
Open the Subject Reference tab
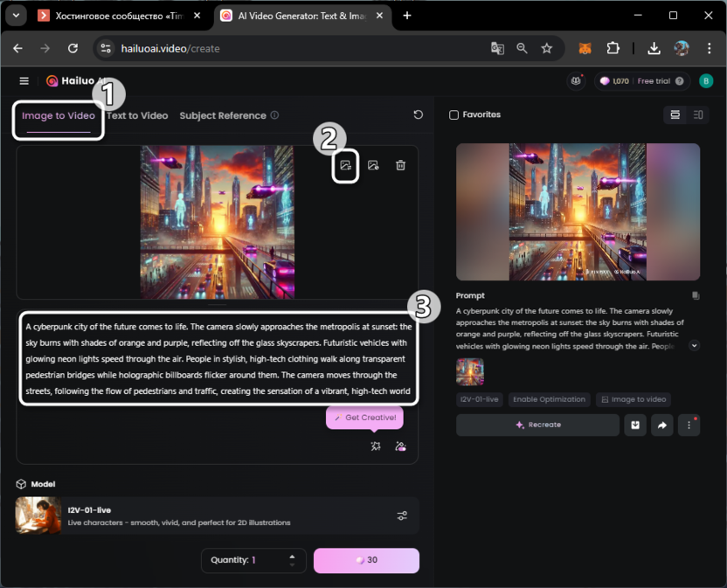pos(222,115)
